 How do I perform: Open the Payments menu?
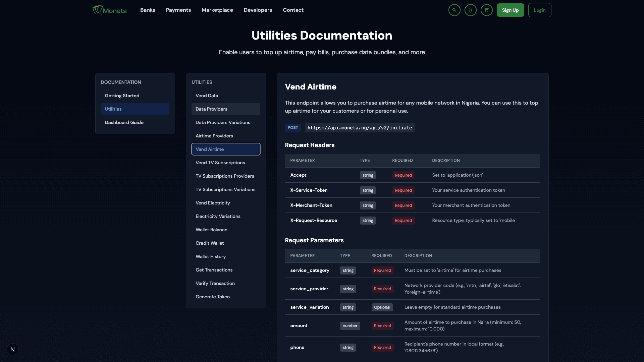[x=178, y=10]
